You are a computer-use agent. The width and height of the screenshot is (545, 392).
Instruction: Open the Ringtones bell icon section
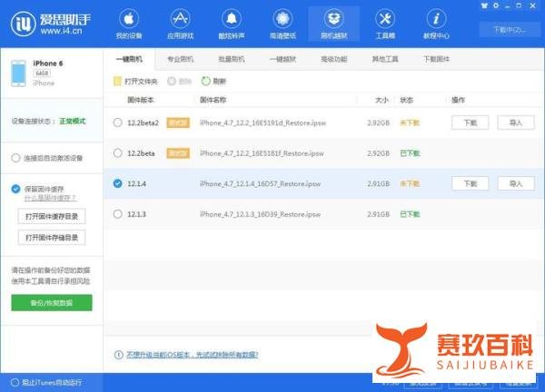(232, 24)
